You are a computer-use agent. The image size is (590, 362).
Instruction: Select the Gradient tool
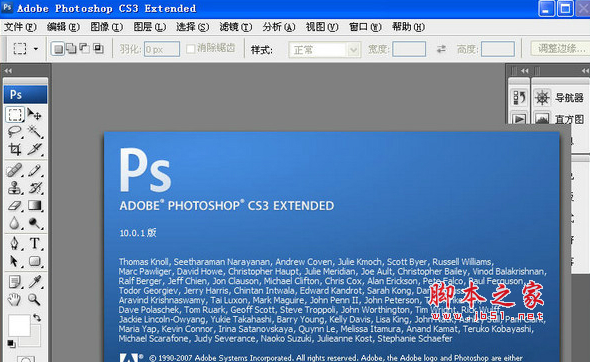(x=35, y=205)
